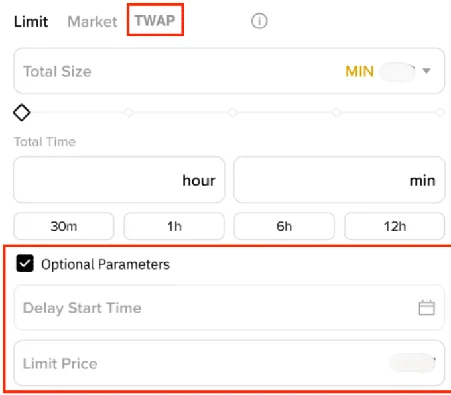Screen dimensions: 451x395
Task: Open the Delay Start Time calendar icon
Action: [x=426, y=307]
